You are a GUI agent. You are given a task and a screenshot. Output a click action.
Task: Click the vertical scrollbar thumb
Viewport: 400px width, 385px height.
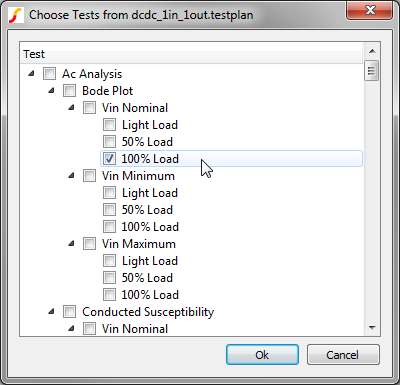[x=372, y=70]
